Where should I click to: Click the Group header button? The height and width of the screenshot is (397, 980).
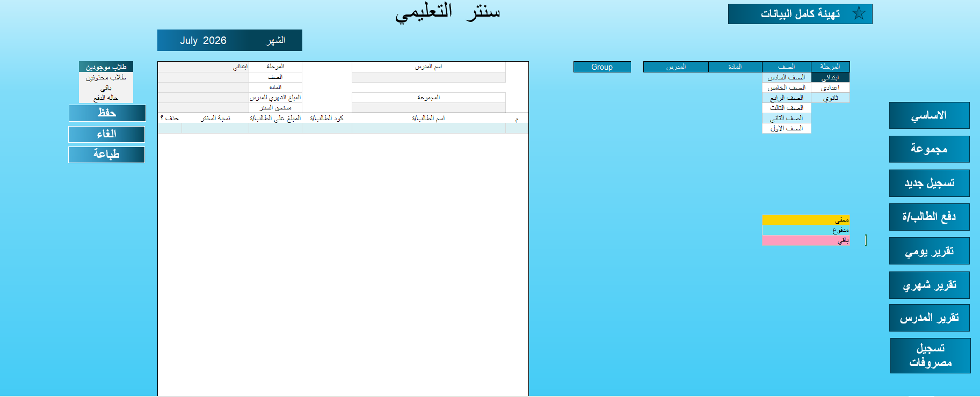point(602,67)
